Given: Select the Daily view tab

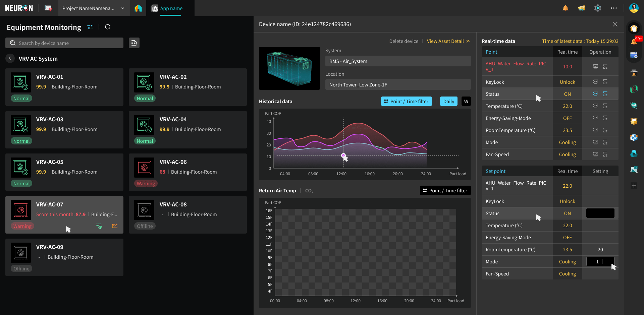Looking at the screenshot, I should coord(448,101).
